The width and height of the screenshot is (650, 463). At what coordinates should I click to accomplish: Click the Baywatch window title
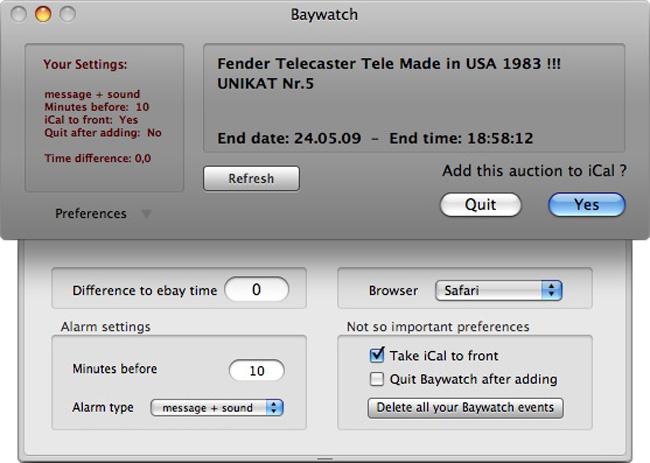coord(324,15)
